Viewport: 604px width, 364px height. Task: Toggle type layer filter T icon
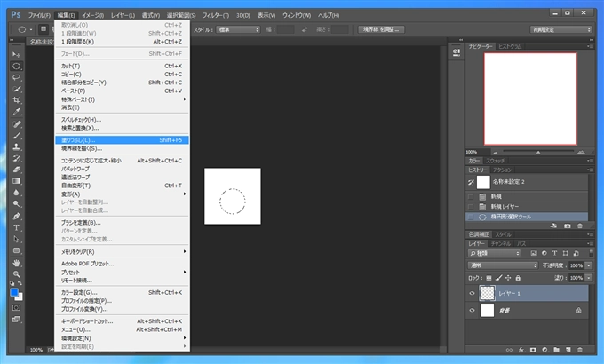[x=554, y=253]
